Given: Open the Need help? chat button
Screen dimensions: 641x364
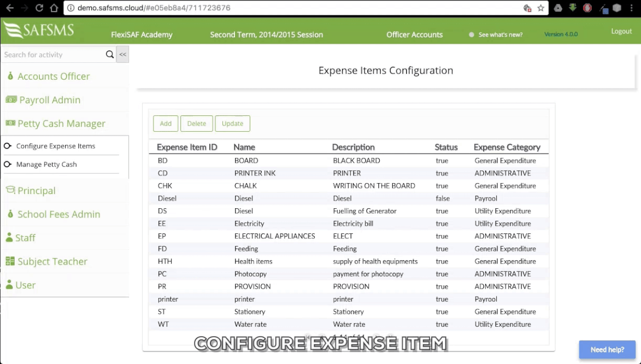Looking at the screenshot, I should coord(607,350).
